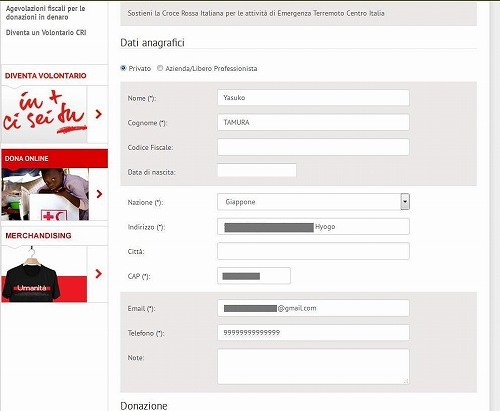Click the arrow beside Dona Online image
Image resolution: width=500 pixels, height=411 pixels.
coord(99,194)
